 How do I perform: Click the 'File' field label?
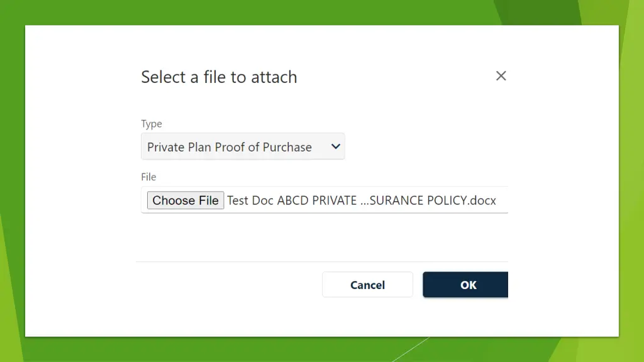(x=148, y=177)
